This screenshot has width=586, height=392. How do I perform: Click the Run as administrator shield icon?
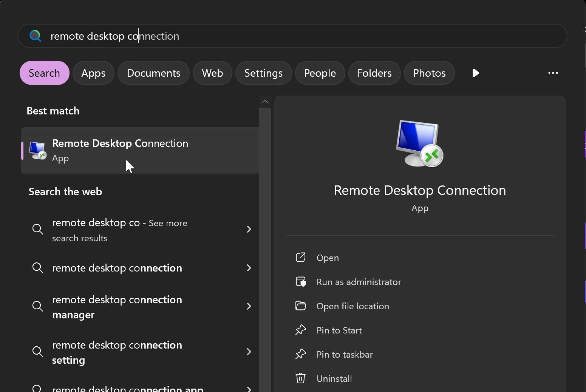(300, 282)
